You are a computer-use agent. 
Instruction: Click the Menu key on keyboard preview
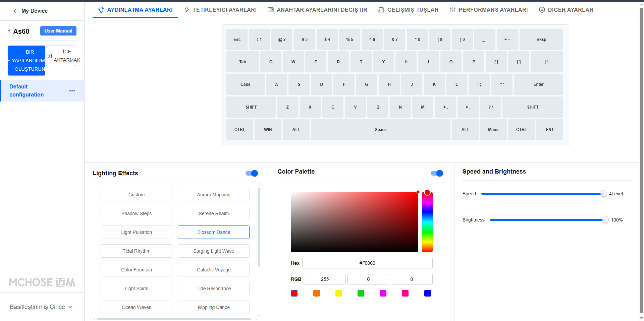pos(493,130)
